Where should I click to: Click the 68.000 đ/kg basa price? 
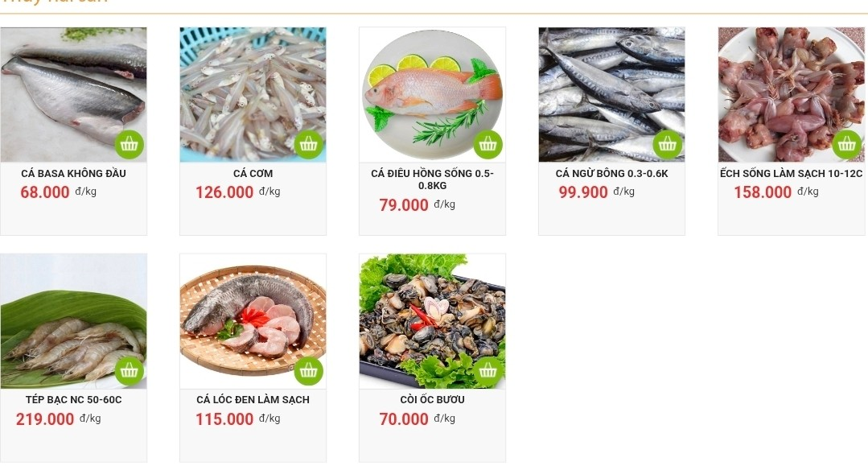click(58, 192)
